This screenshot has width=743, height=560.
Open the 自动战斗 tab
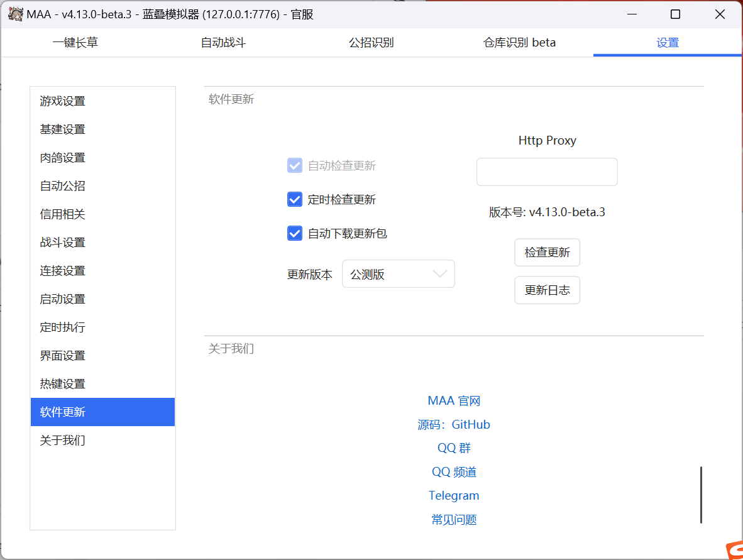[223, 43]
